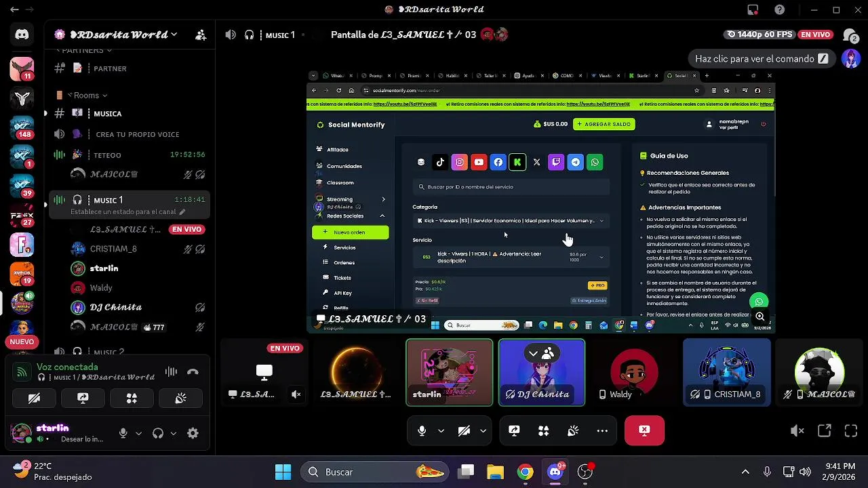Click 'Haz clic para ver el comando' tooltip

pyautogui.click(x=762, y=59)
